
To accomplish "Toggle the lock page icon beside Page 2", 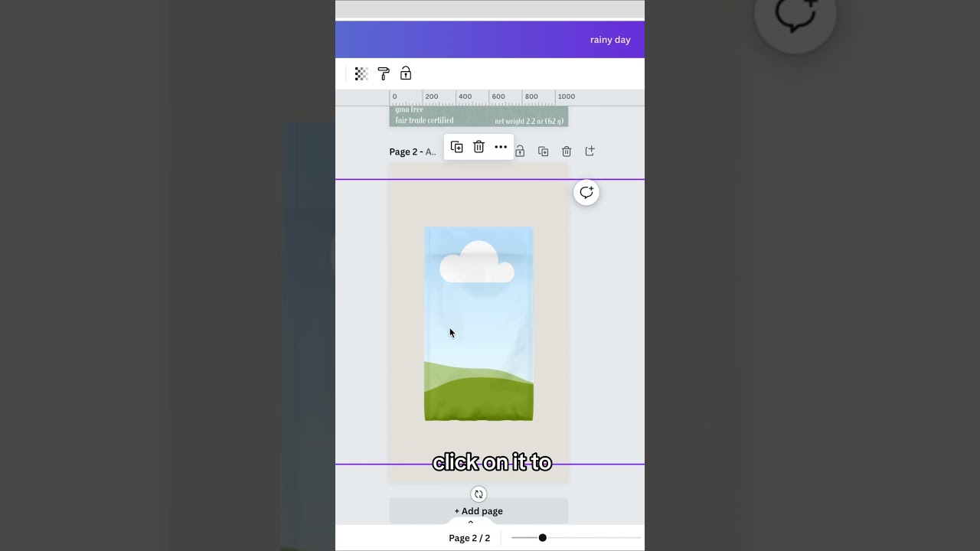I will 520,152.
